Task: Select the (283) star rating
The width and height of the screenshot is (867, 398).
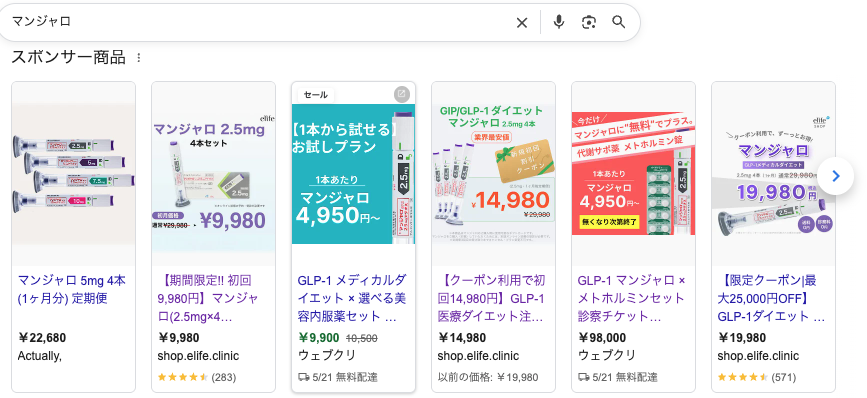Action: click(197, 378)
